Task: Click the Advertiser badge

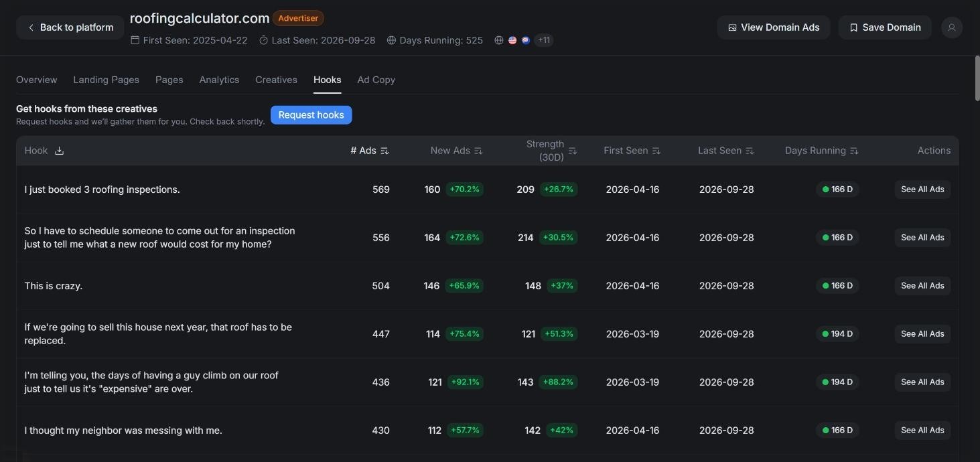Action: (x=298, y=18)
